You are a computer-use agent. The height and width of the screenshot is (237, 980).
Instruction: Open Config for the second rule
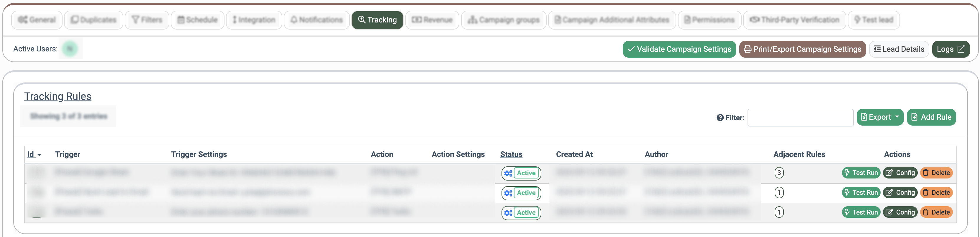tap(900, 192)
